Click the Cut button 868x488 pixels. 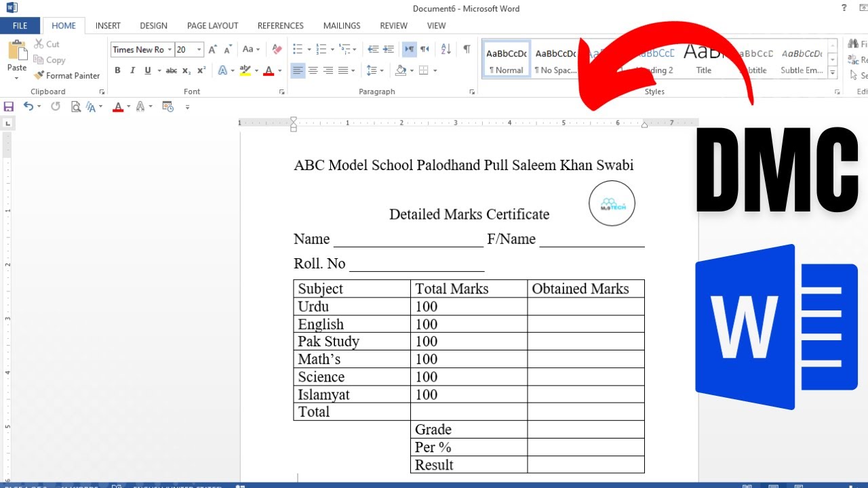[x=47, y=44]
